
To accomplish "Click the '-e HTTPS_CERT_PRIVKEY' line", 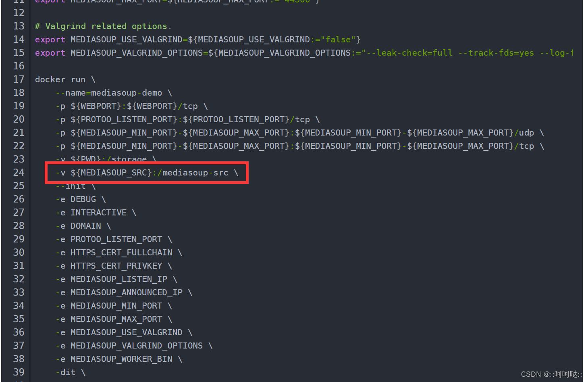I will click(x=114, y=266).
